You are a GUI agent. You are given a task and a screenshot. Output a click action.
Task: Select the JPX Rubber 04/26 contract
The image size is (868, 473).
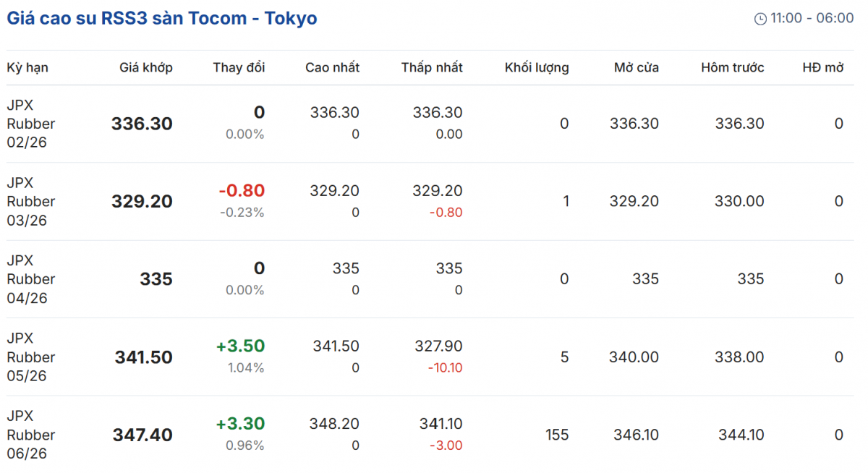pyautogui.click(x=31, y=279)
